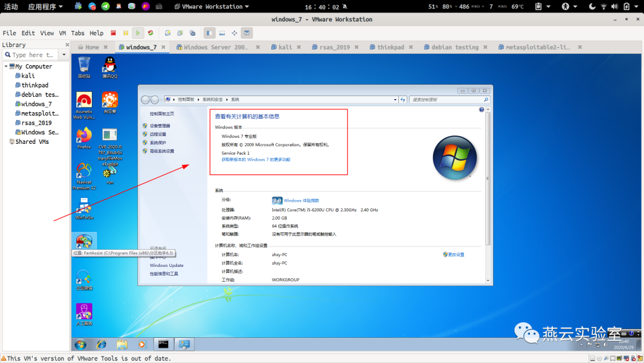Screen dimensions: 644x363
Task: Open the clipboard indicator dropdown in top bar
Action: click(x=543, y=7)
